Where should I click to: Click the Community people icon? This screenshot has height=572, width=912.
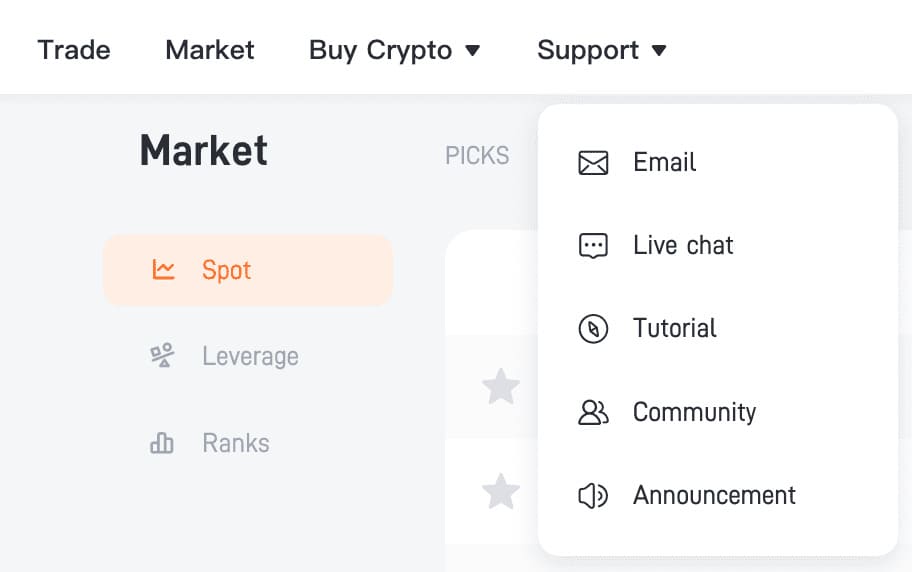(593, 413)
